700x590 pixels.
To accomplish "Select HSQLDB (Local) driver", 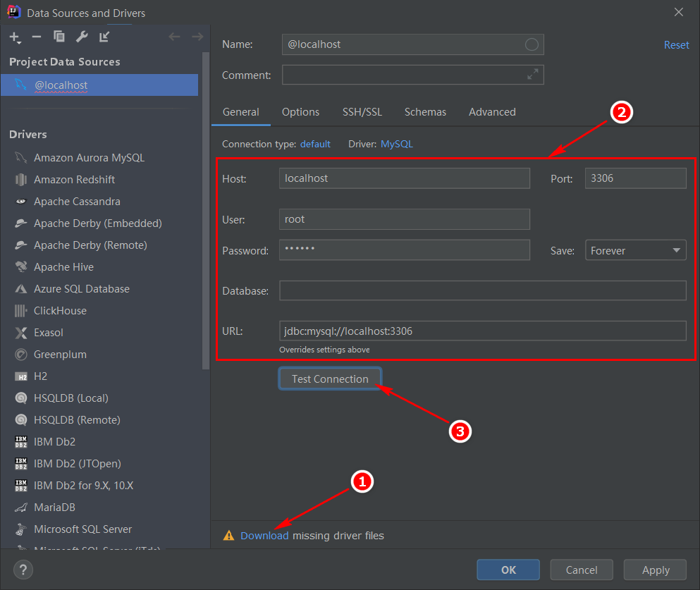I will pos(71,398).
